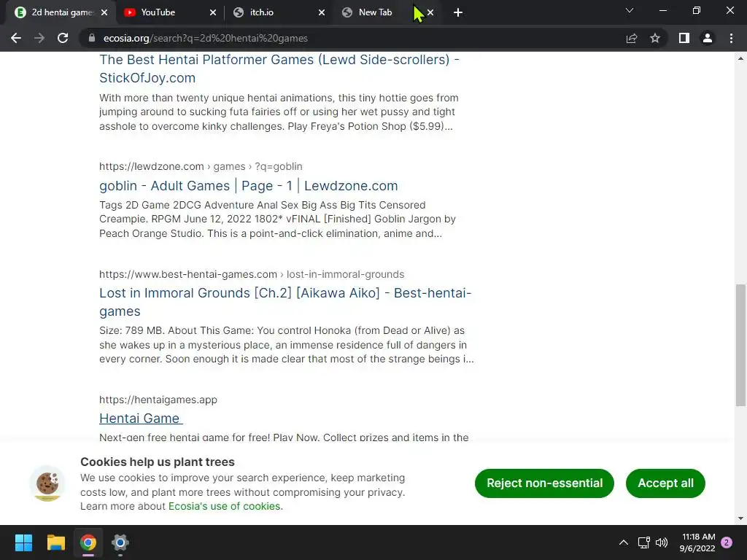
Task: Open the volume tray icon
Action: (x=662, y=542)
